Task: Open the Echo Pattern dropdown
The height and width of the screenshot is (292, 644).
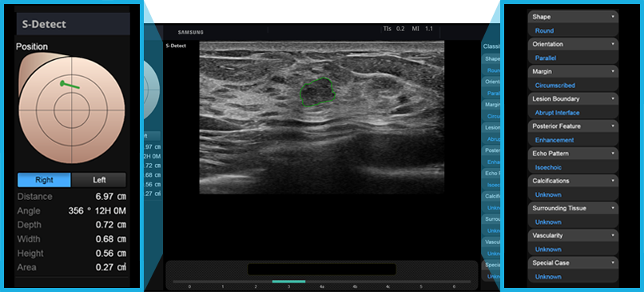Action: (x=573, y=154)
